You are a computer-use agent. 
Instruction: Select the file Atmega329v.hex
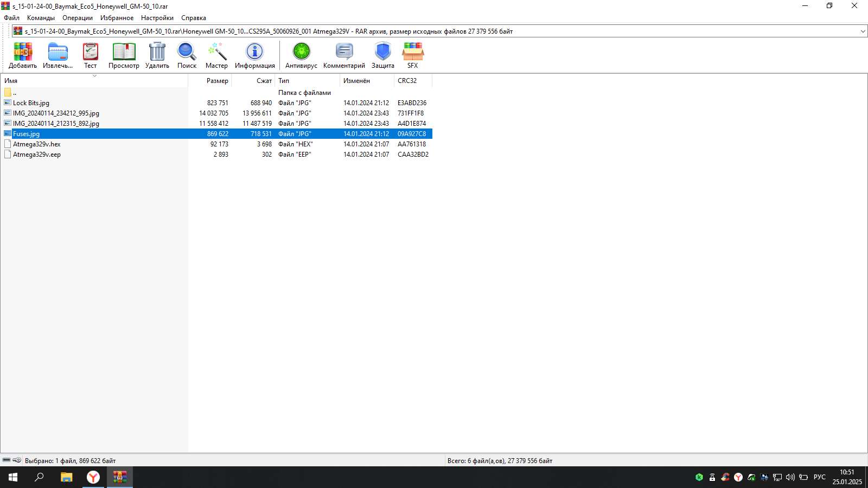click(x=36, y=144)
